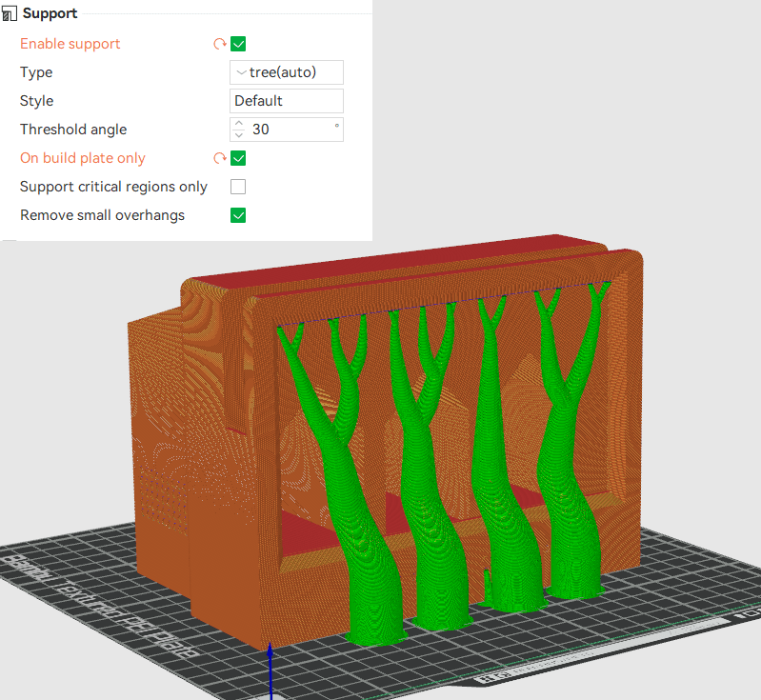This screenshot has width=761, height=700.
Task: Click the Remove small overhangs label
Action: tap(103, 215)
